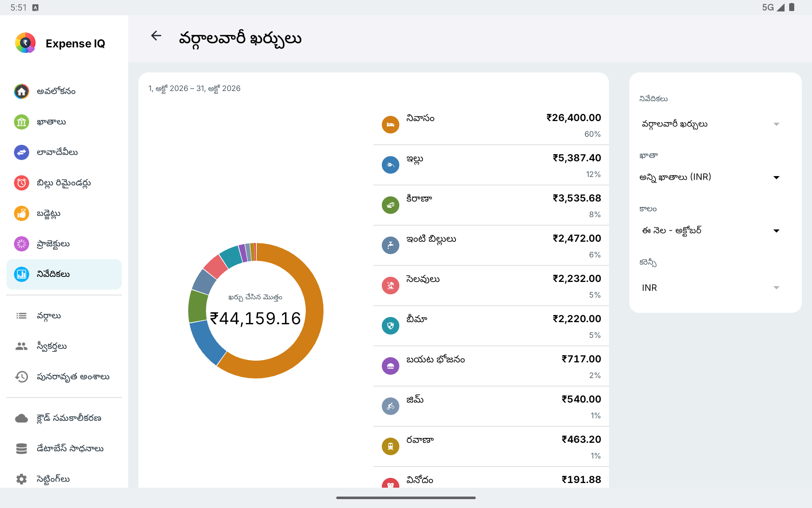
Task: Click the ₹44,159.16 total amount
Action: tap(255, 319)
